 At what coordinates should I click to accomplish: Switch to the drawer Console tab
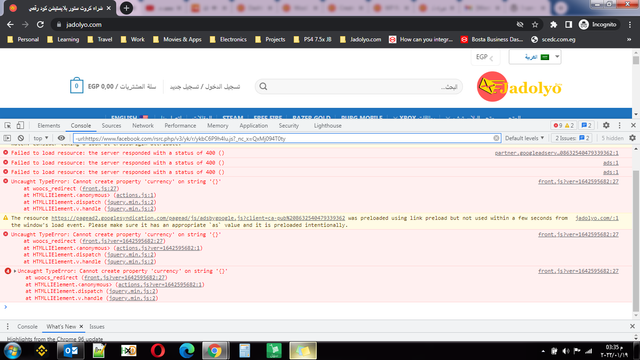coord(27,327)
